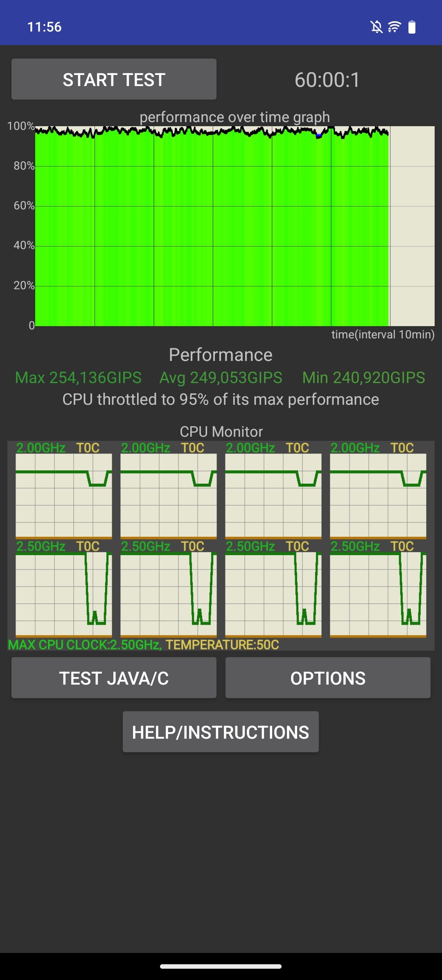Tap the battery status icon
This screenshot has width=442, height=980.
coord(412,27)
